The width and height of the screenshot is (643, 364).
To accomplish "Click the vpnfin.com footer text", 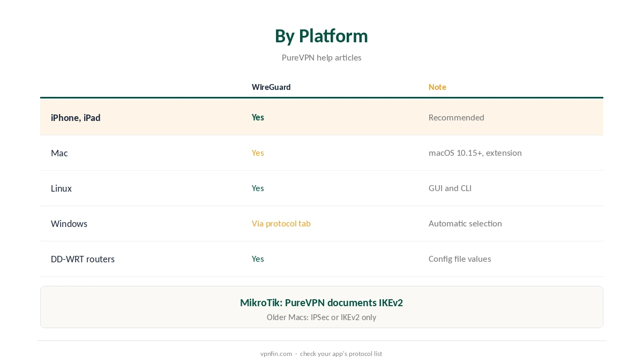I will click(x=276, y=353).
